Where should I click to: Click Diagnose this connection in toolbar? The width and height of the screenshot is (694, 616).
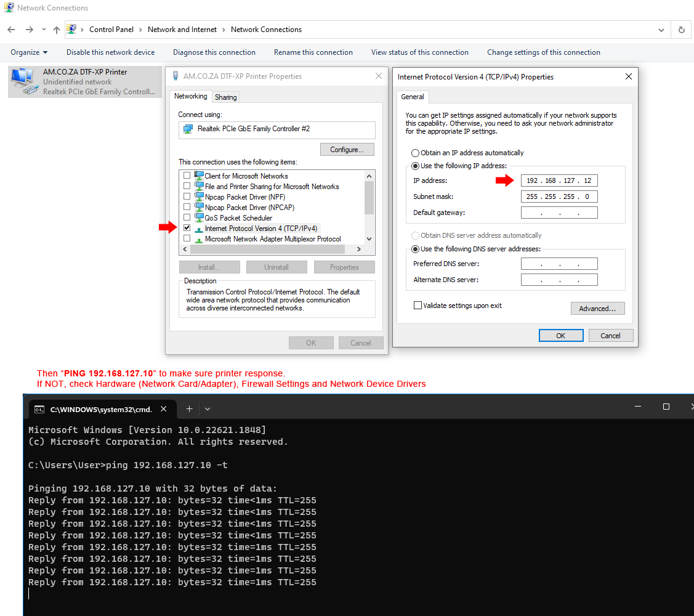click(x=214, y=52)
